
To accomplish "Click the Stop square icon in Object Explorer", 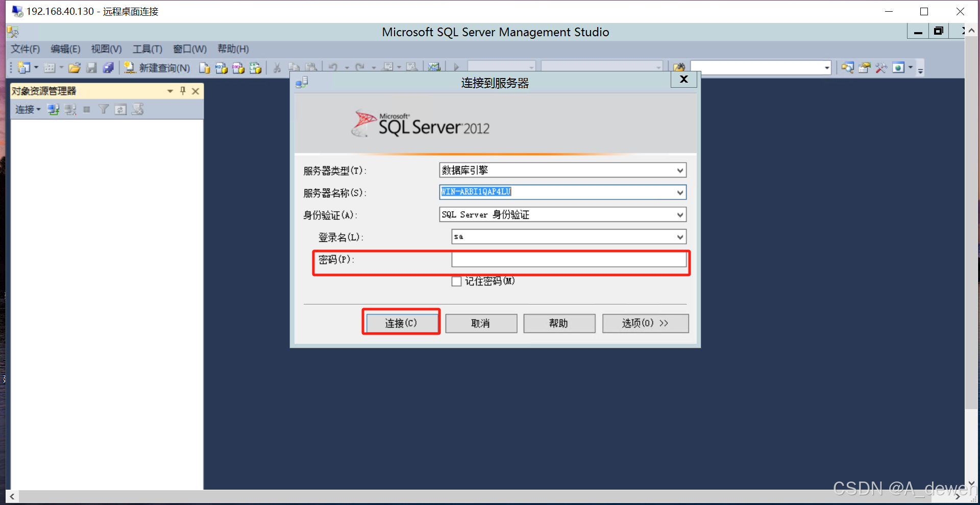I will 87,109.
